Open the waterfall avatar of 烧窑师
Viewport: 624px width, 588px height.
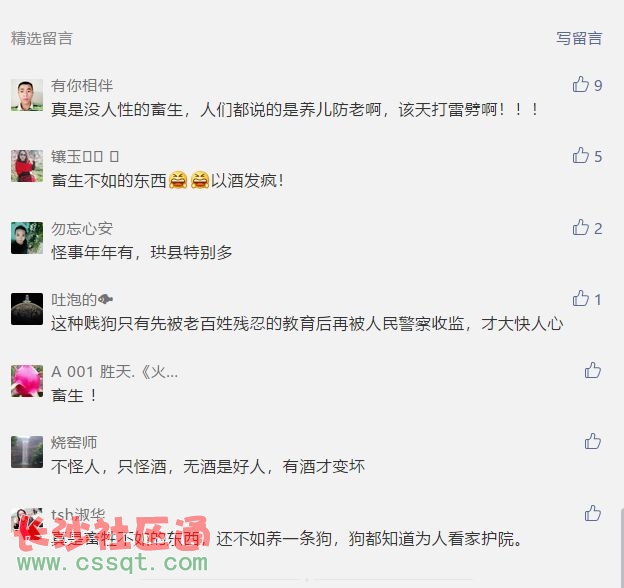27,452
